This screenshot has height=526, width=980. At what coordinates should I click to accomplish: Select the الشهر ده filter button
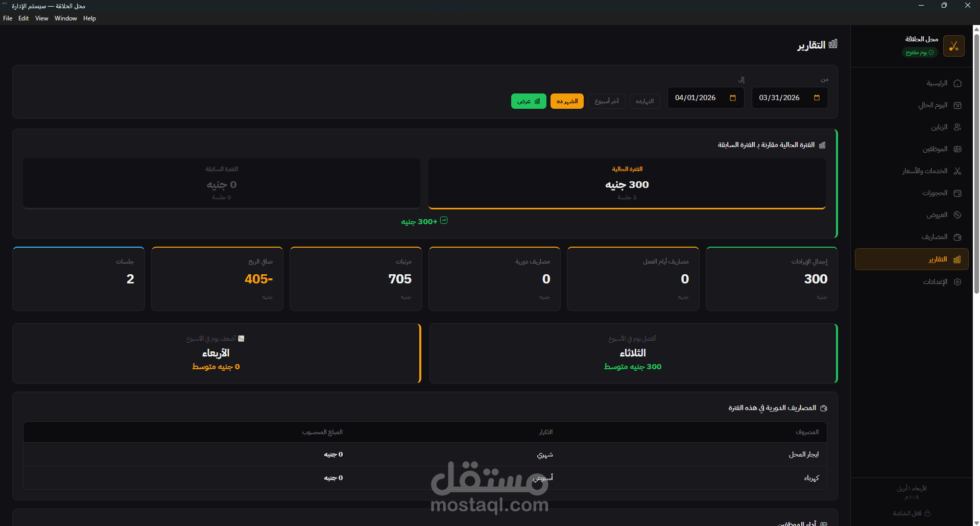pyautogui.click(x=567, y=101)
